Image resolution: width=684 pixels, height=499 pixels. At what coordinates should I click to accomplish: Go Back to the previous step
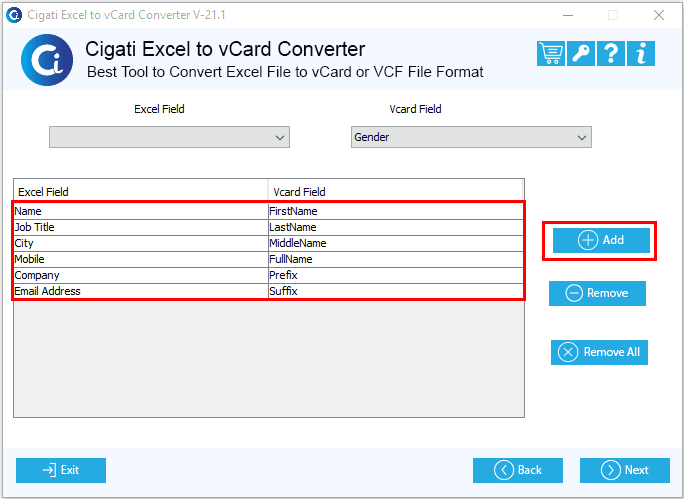pyautogui.click(x=518, y=470)
